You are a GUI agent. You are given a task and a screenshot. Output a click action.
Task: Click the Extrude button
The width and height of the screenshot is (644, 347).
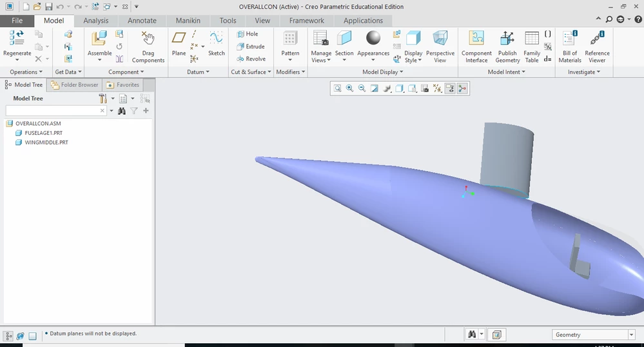point(251,46)
